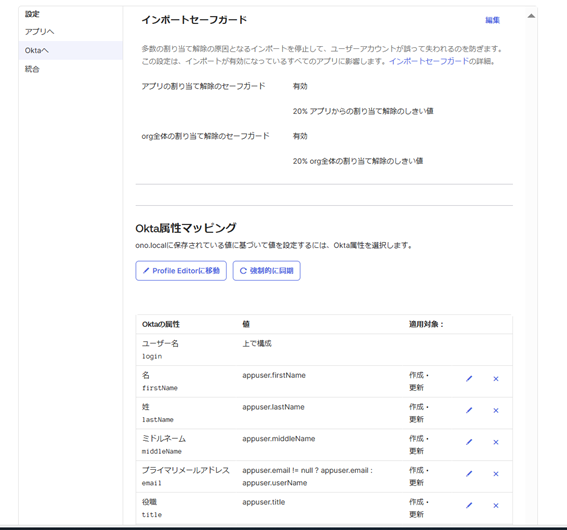Click 強制的に同期 button
This screenshot has width=567, height=530.
[267, 271]
